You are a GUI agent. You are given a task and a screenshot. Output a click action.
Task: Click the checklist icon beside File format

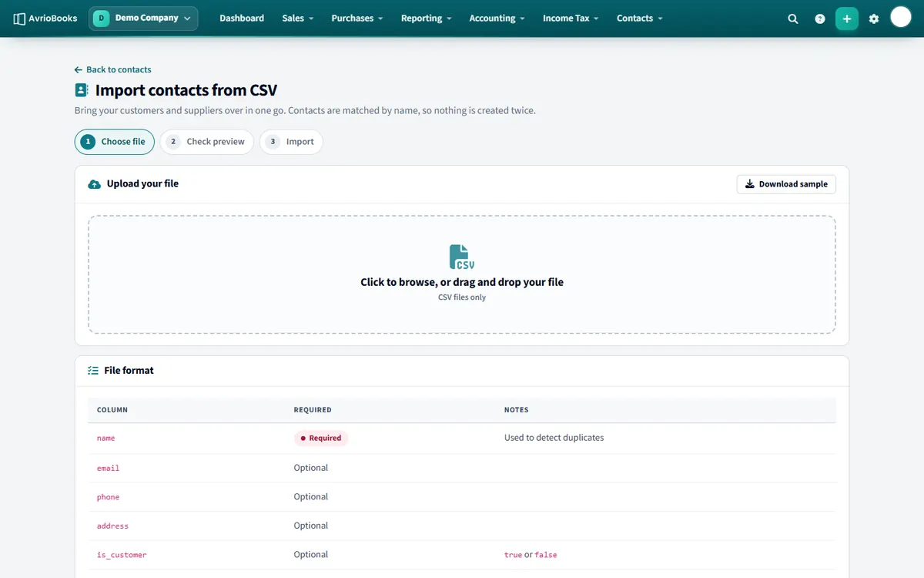pyautogui.click(x=93, y=371)
